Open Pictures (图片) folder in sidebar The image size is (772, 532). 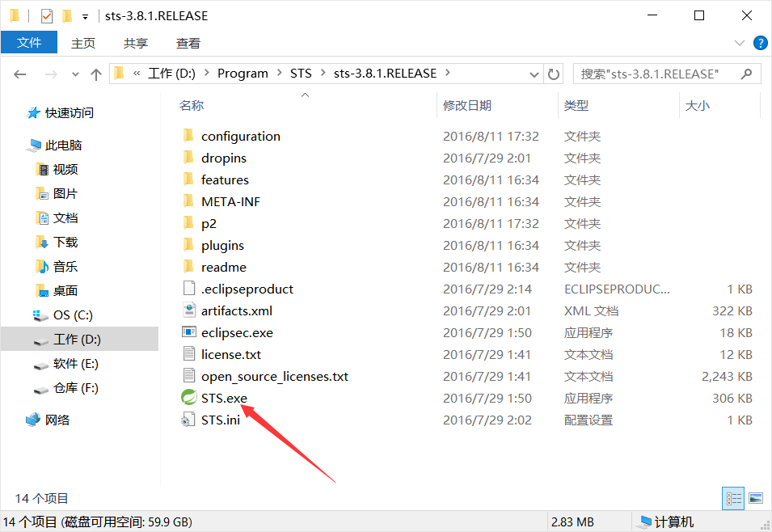tap(57, 193)
